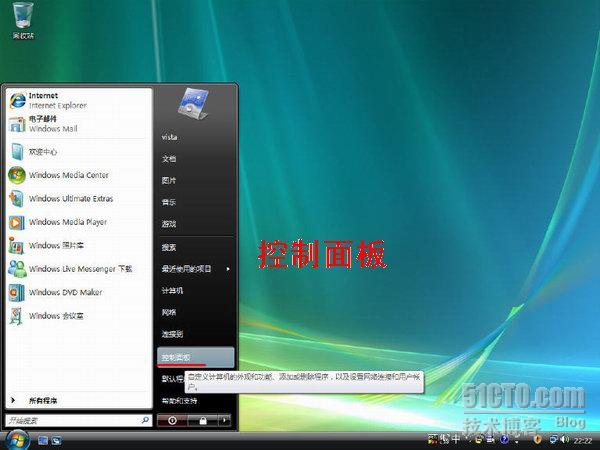Click the Windows Start orb
The height and width of the screenshot is (450, 600).
[17, 440]
